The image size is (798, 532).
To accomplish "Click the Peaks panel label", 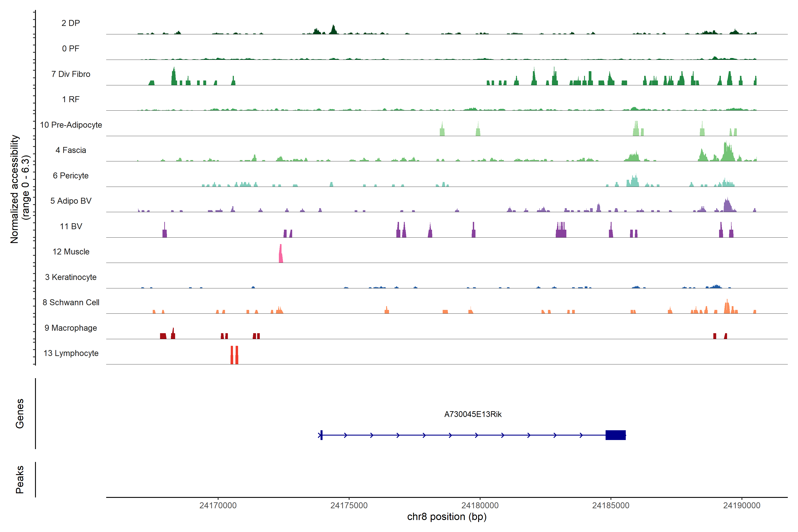I will click(20, 479).
